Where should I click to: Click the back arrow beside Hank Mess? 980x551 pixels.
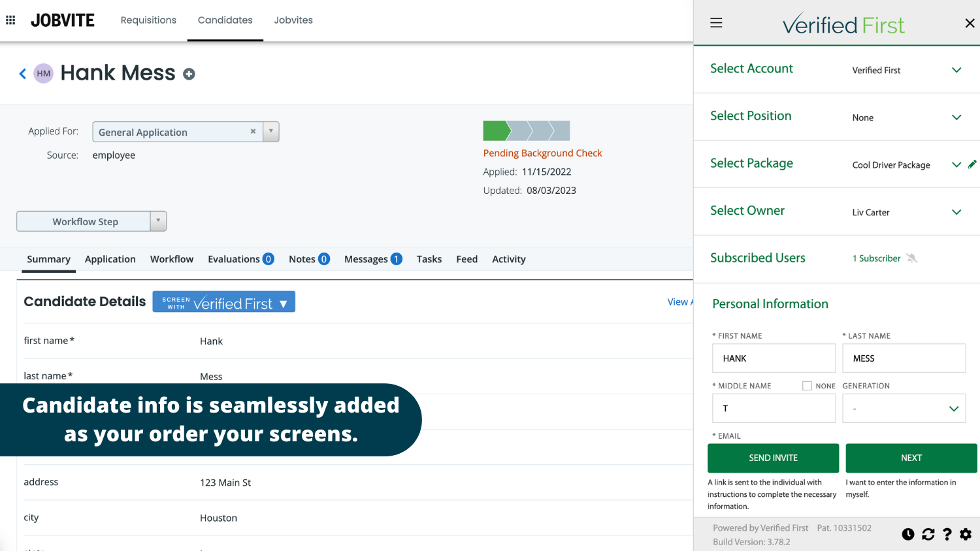[22, 74]
